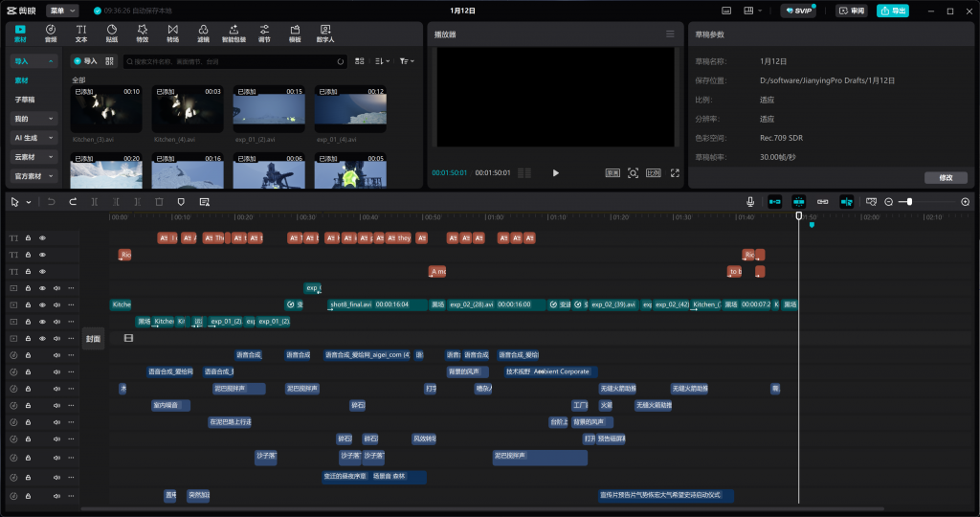The image size is (980, 517).
Task: Click the redo arrow in timeline toolbar
Action: tap(71, 202)
